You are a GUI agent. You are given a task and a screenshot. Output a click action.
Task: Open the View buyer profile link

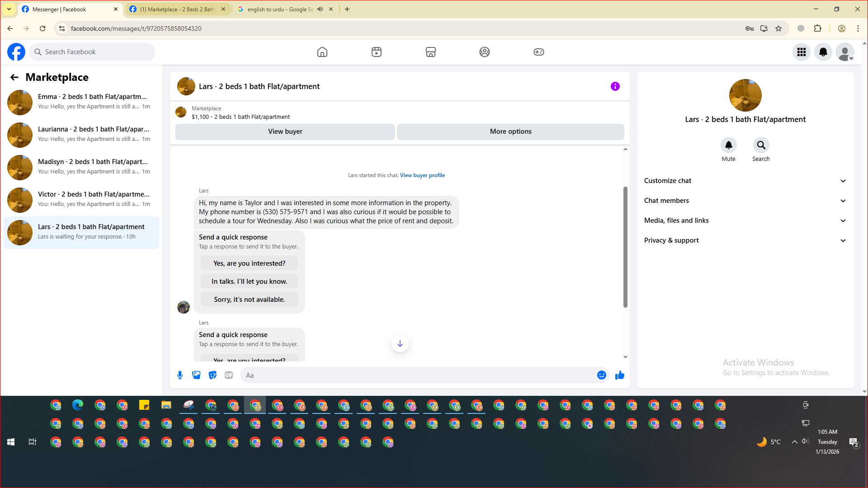[422, 175]
